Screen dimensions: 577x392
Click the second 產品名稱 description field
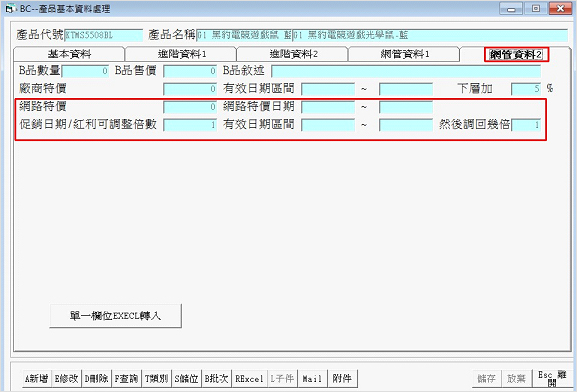click(x=430, y=35)
